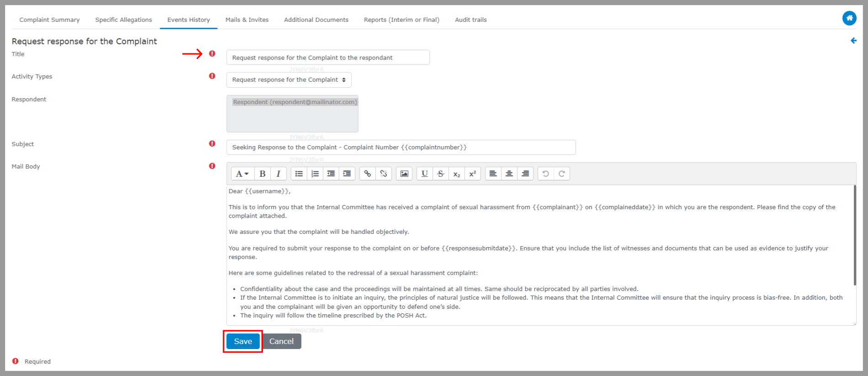868x376 pixels.
Task: Toggle italic formatting
Action: (278, 174)
